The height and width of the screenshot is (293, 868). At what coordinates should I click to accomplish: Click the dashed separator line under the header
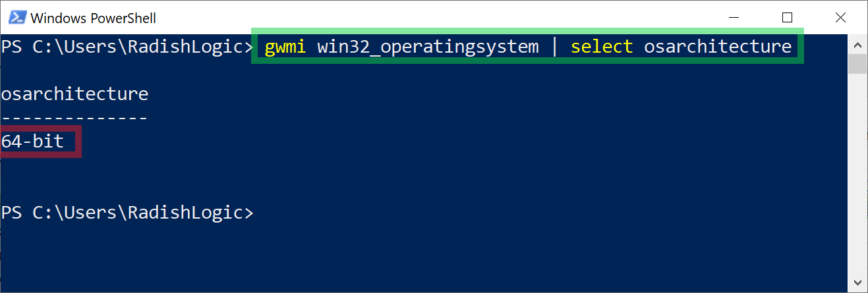(x=74, y=119)
